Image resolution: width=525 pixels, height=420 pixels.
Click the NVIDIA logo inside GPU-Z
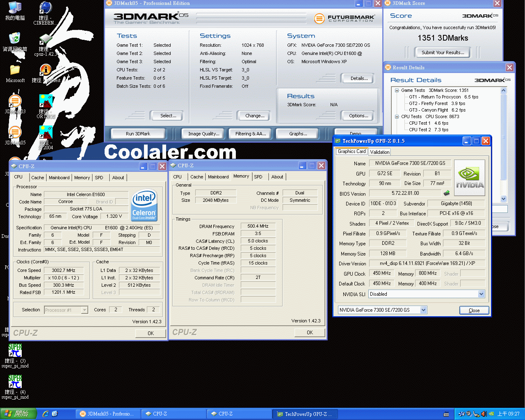tap(469, 177)
